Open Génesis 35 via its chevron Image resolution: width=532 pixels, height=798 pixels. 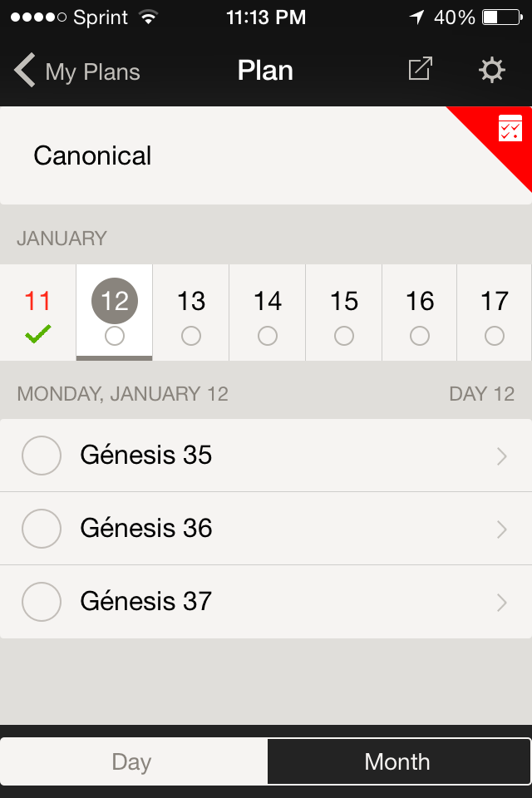(501, 456)
